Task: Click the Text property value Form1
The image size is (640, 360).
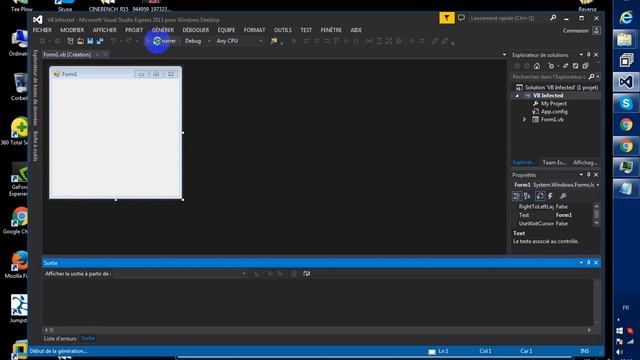Action: [x=564, y=215]
